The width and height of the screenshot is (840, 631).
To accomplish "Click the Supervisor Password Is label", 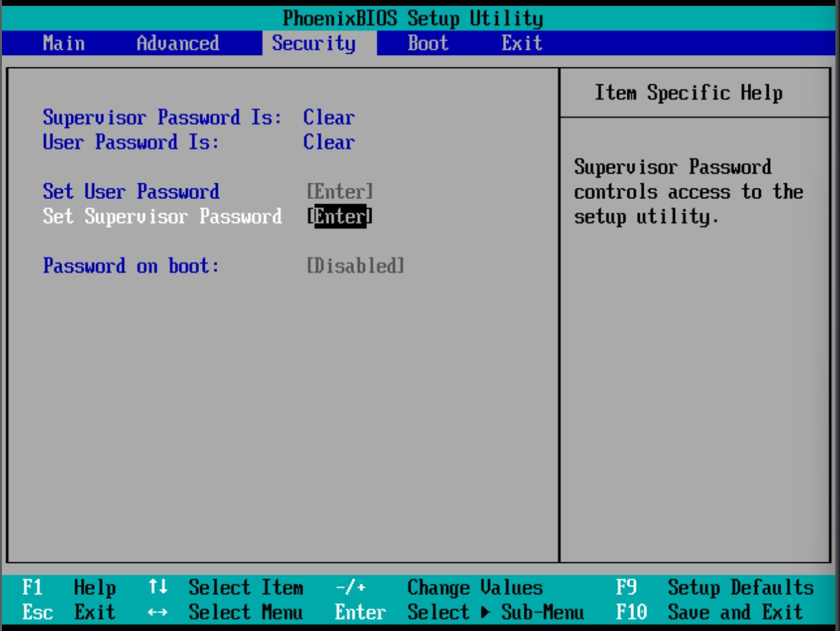I will 162,118.
